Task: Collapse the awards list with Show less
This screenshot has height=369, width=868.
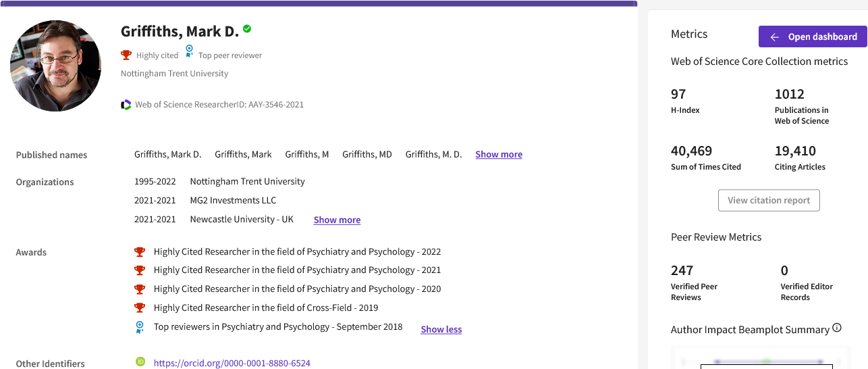Action: pos(441,330)
